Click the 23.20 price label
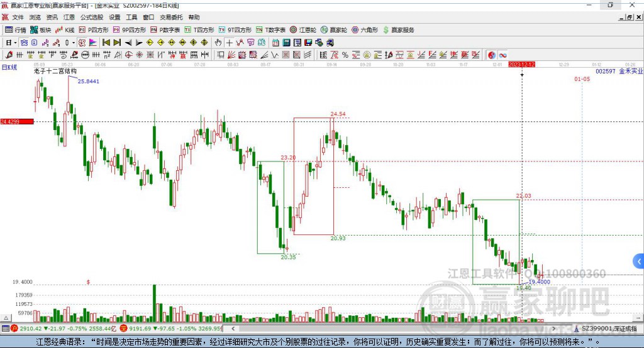 (x=288, y=158)
